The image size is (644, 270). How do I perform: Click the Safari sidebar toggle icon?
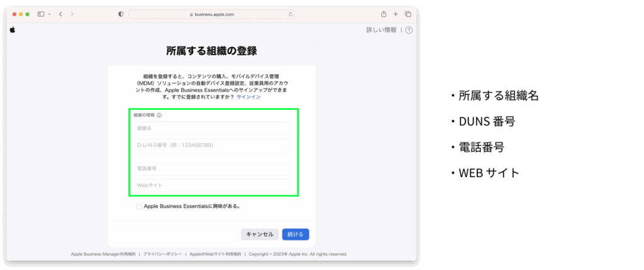[41, 14]
